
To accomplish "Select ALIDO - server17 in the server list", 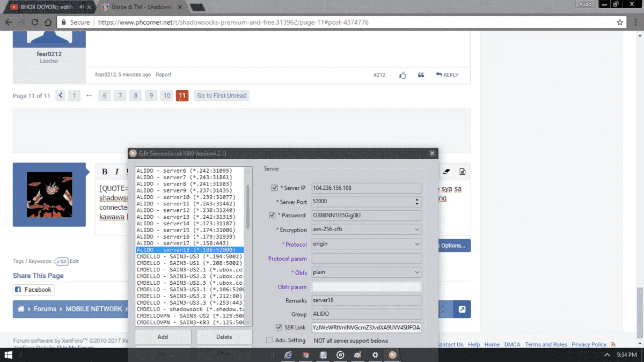I will pos(189,243).
